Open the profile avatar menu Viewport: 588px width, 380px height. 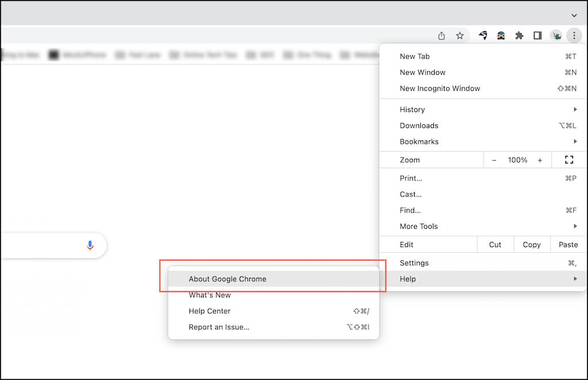click(x=556, y=36)
